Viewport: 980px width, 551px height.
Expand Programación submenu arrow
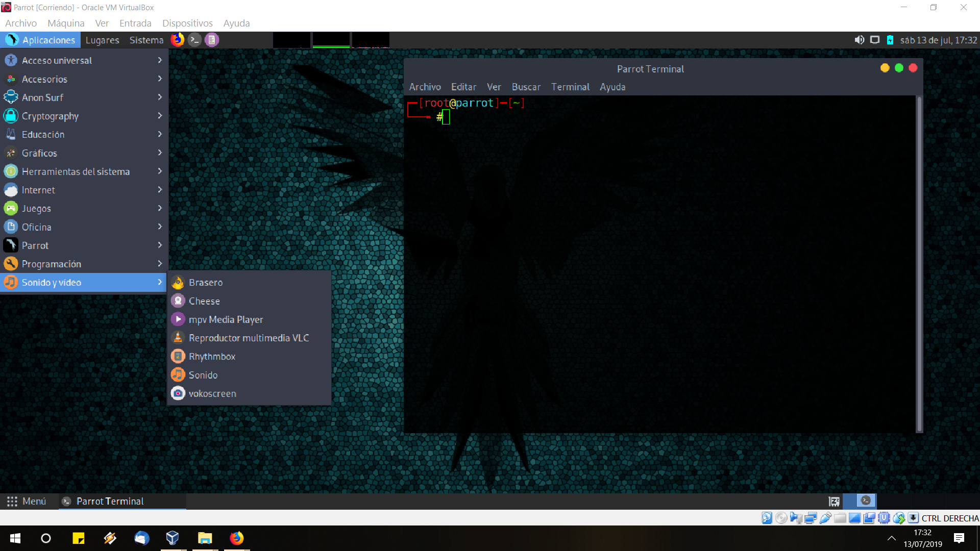pyautogui.click(x=160, y=264)
